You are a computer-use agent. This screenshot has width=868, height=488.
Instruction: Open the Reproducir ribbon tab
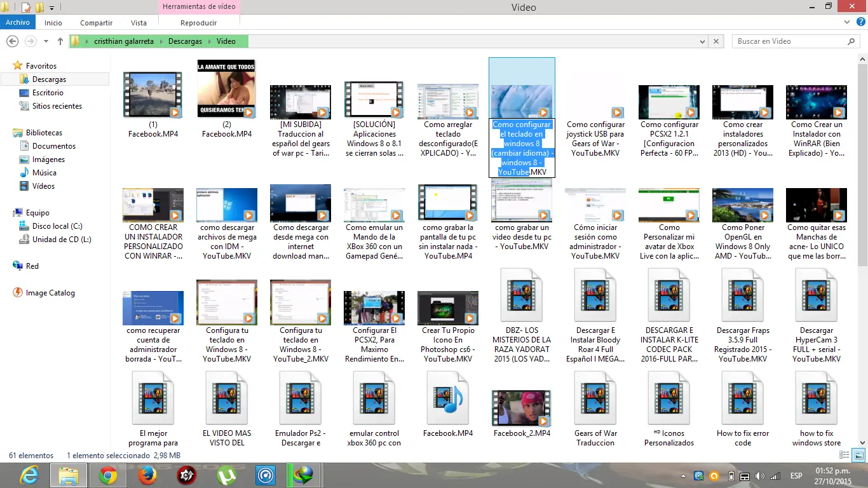pyautogui.click(x=199, y=22)
